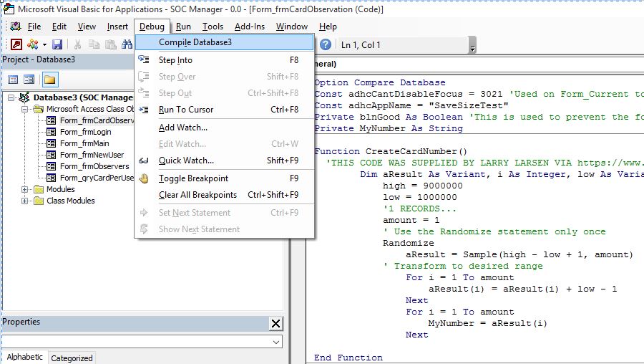The image size is (644, 364).
Task: Click the Form_frmLogin form icon
Action: (x=51, y=132)
